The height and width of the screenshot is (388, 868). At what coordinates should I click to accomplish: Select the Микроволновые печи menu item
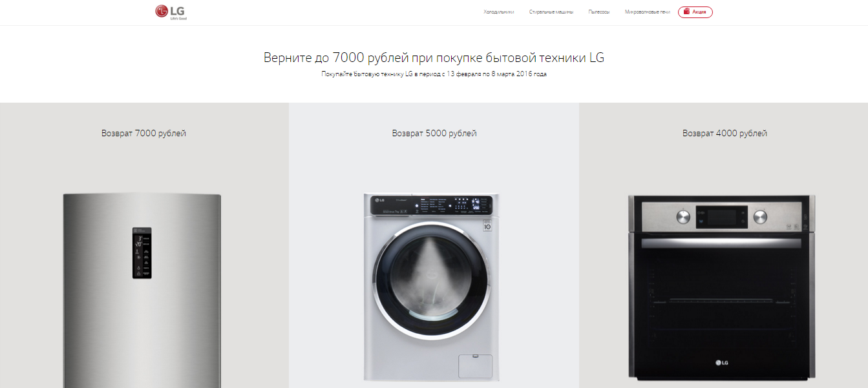pos(648,12)
